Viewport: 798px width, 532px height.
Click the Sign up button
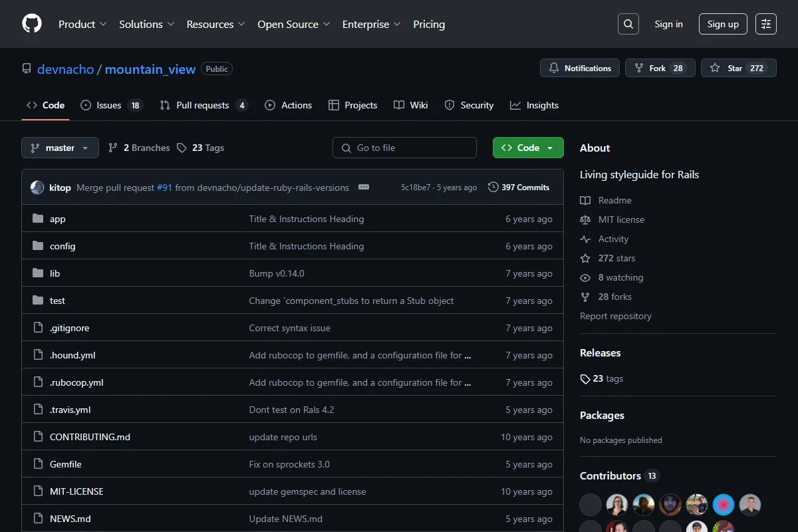point(723,24)
